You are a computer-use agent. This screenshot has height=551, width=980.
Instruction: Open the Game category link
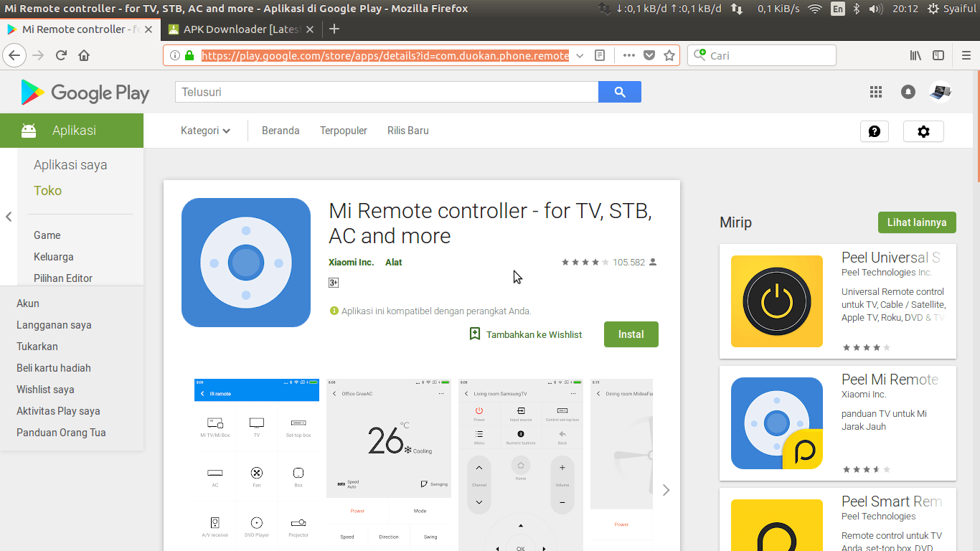[x=47, y=235]
